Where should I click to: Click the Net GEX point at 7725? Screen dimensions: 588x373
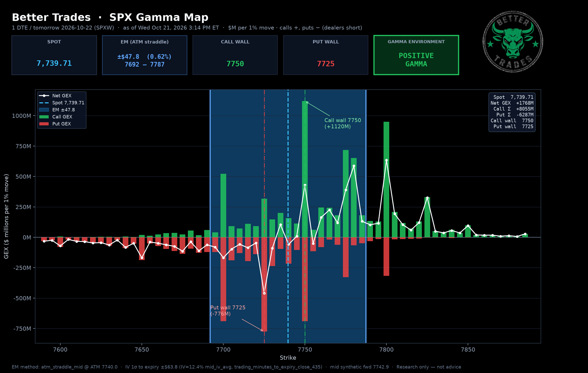point(264,293)
